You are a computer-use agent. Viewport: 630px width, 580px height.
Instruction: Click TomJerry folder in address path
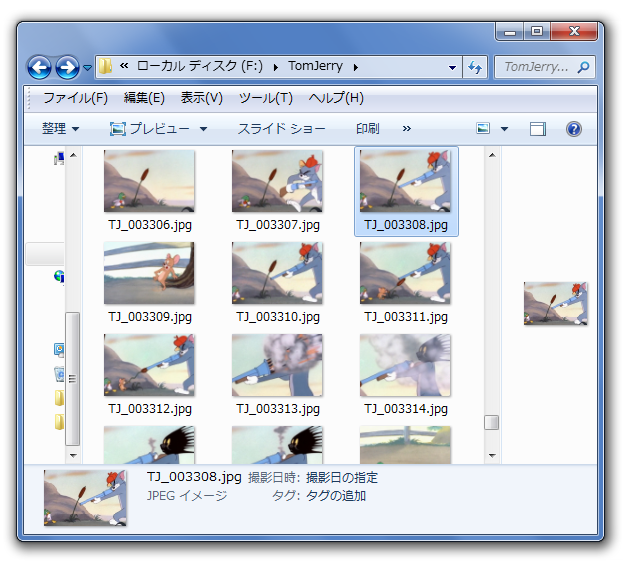(x=315, y=66)
